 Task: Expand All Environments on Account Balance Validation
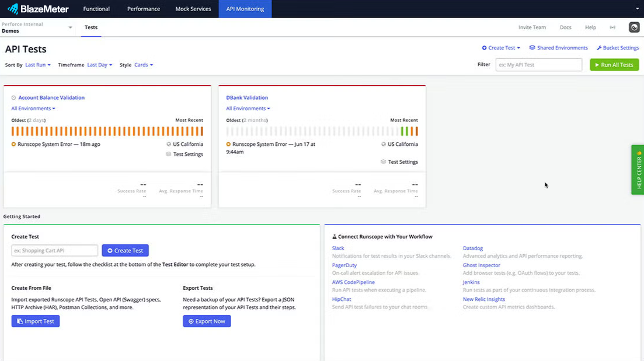tap(33, 108)
